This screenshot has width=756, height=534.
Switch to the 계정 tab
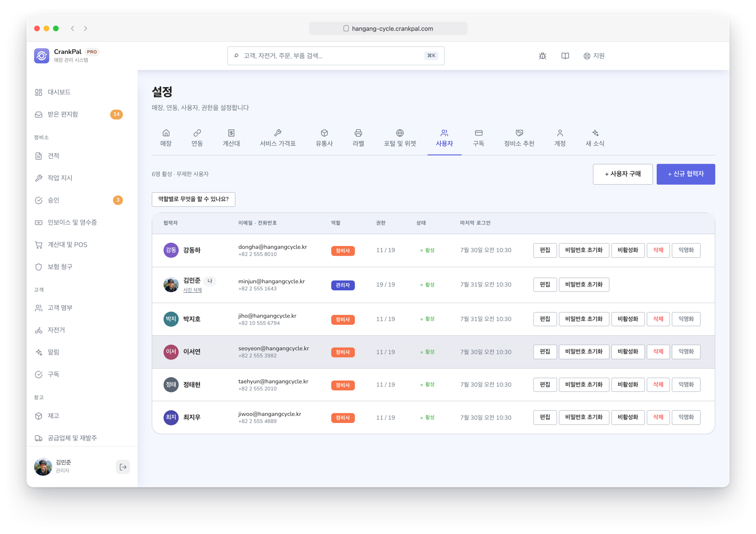click(560, 138)
